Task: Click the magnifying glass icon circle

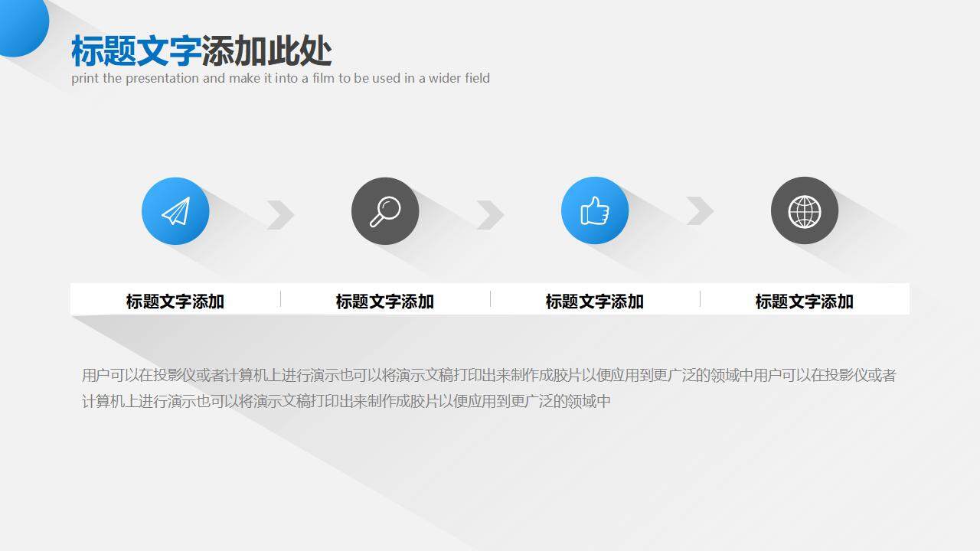Action: click(385, 211)
